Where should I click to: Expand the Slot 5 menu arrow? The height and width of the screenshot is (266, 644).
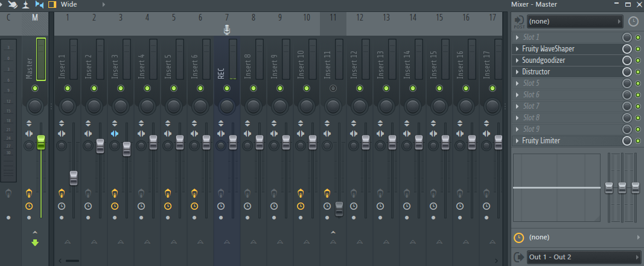517,83
